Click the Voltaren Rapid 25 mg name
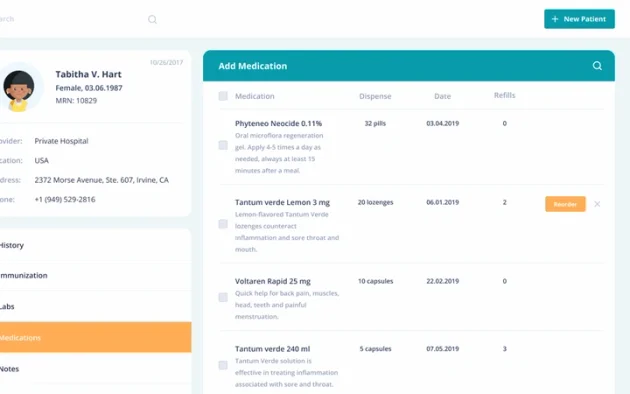This screenshot has width=630, height=394. click(273, 281)
